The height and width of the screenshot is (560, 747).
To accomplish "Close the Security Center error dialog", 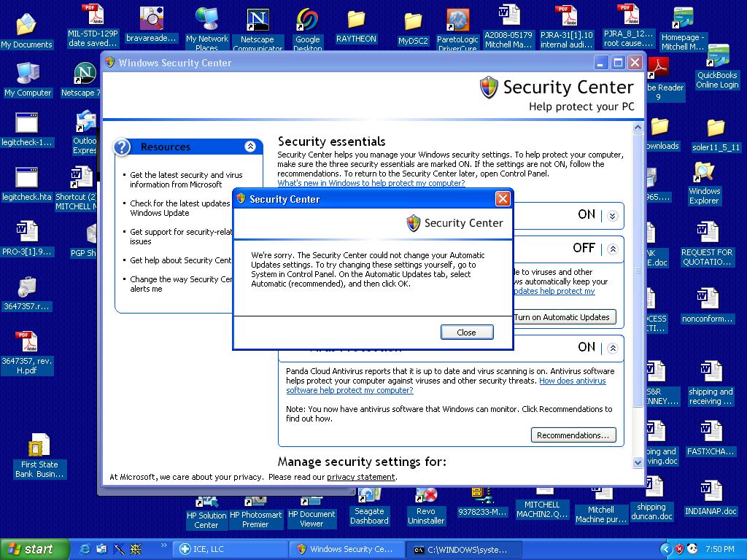I will point(466,332).
